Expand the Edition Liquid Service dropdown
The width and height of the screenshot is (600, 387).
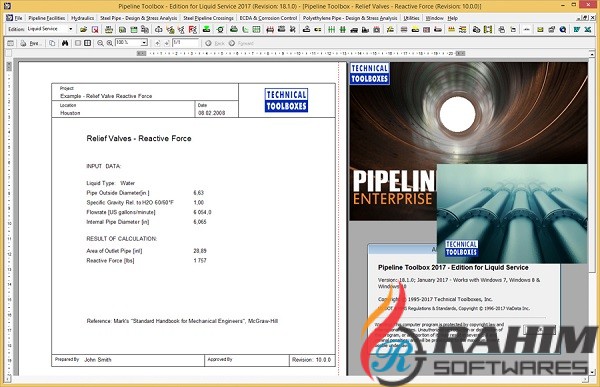70,29
